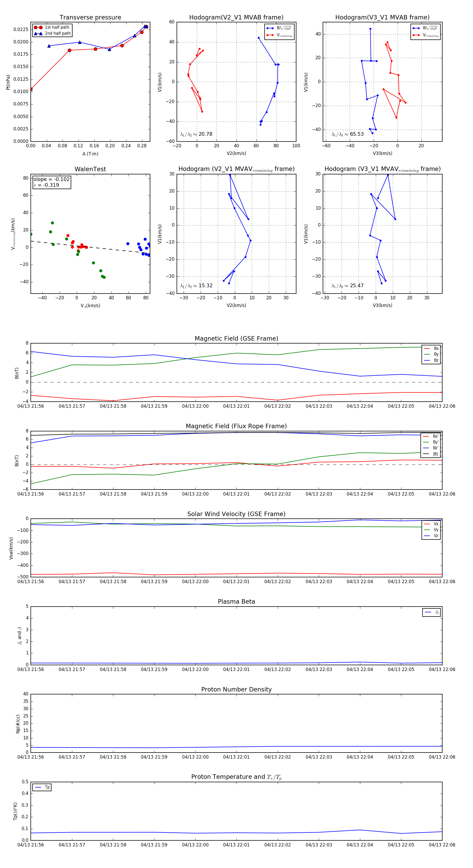The width and height of the screenshot is (473, 868).
Task: Click the "Np(#/cc)" y-axis label
Action: (x=18, y=724)
